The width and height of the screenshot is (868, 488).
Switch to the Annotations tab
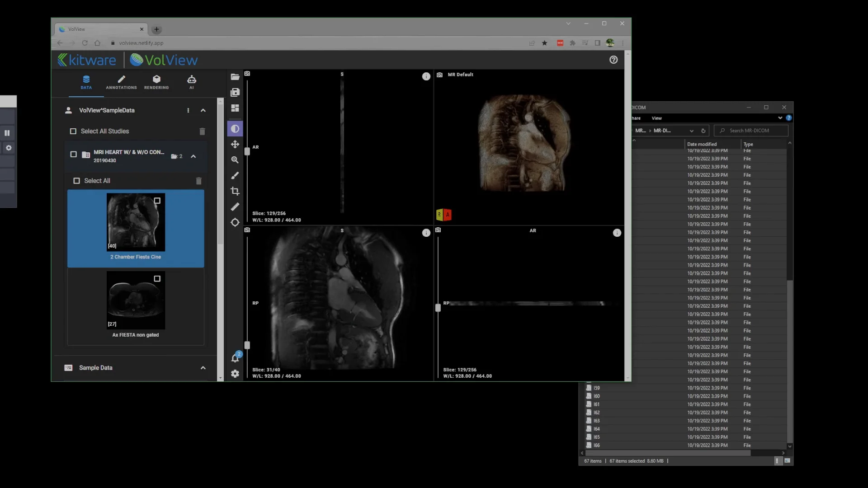[121, 82]
